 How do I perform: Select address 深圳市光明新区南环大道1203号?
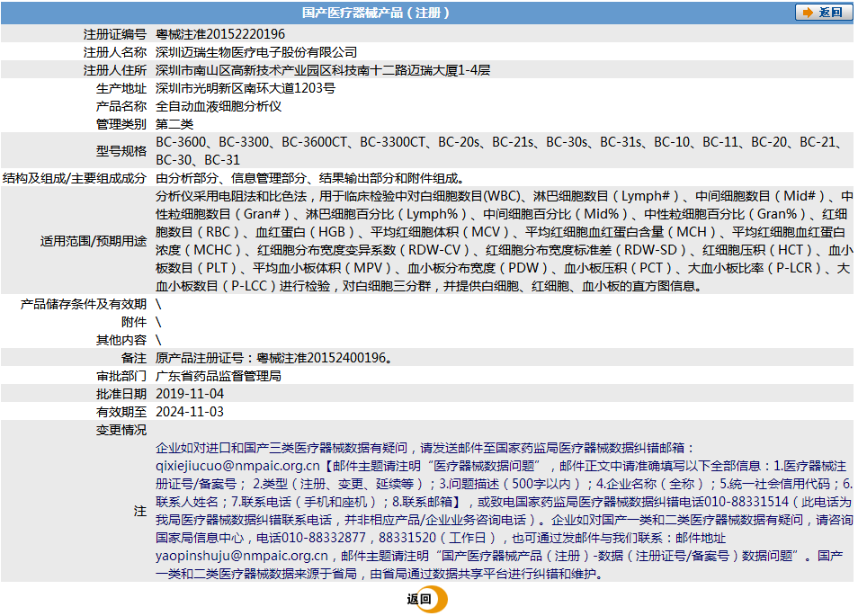[246, 88]
